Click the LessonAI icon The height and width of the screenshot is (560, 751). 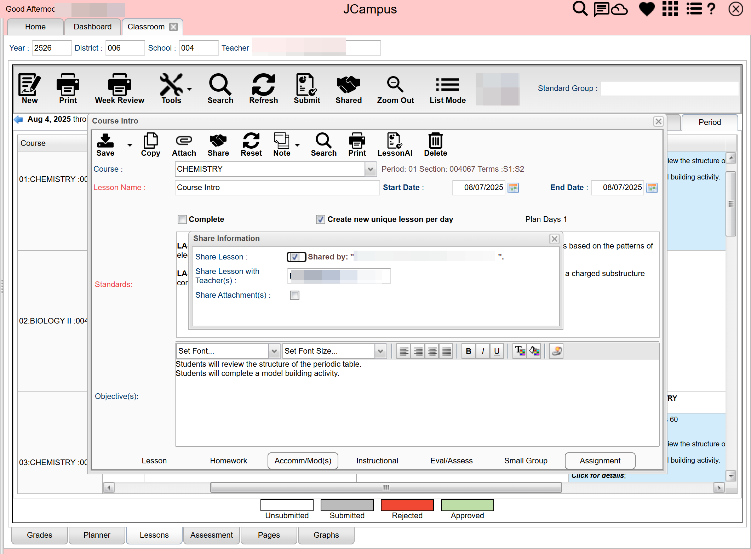pyautogui.click(x=394, y=141)
